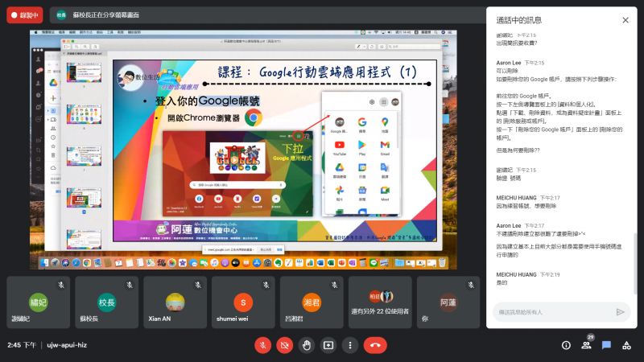Click the Finder icon in the shared Mac dock
The height and width of the screenshot is (362, 644).
[44, 263]
